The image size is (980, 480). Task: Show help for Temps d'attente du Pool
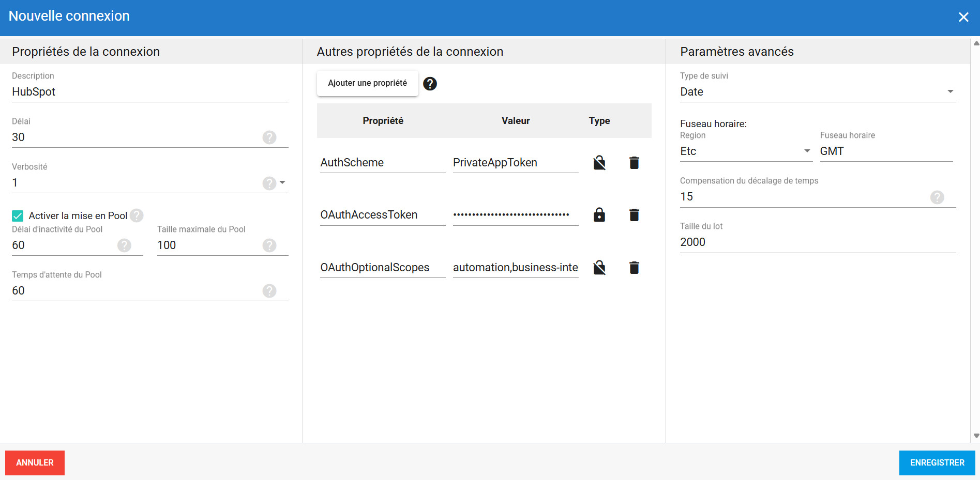[x=269, y=291]
